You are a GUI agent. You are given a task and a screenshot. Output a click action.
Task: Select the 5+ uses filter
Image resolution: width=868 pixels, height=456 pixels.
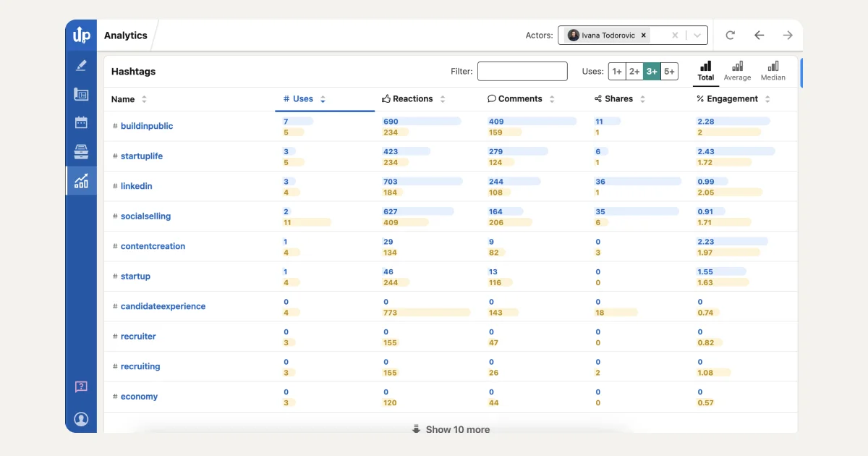pyautogui.click(x=669, y=71)
